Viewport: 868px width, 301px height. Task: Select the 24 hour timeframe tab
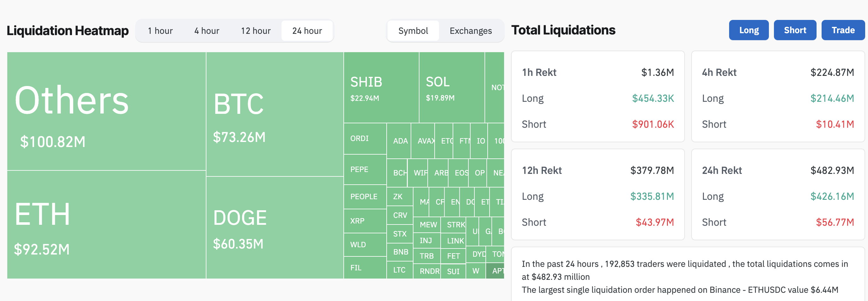(x=307, y=31)
